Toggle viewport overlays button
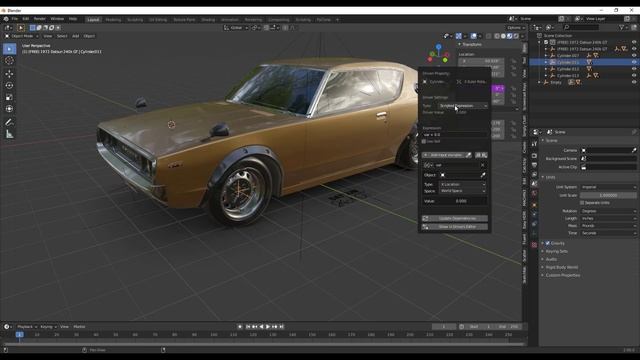The height and width of the screenshot is (360, 640). [473, 36]
